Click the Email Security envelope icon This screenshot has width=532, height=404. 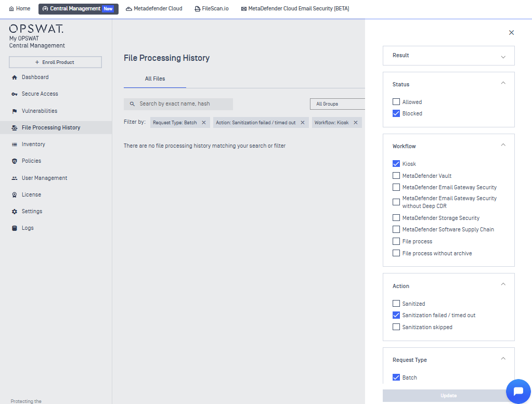(243, 9)
